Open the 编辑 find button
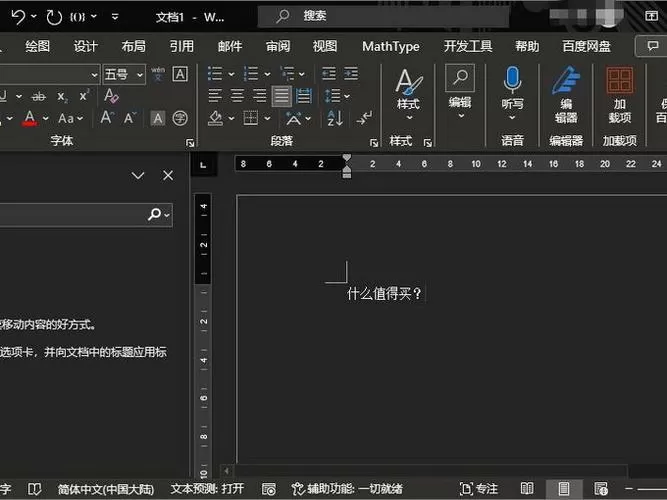This screenshot has width=667, height=500. pos(460,91)
